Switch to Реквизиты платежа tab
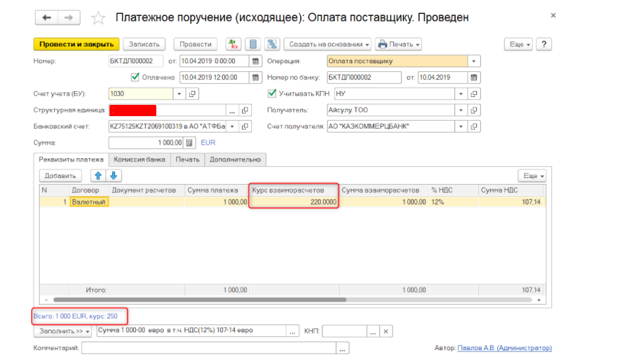Screen dimensions: 618x364 [x=71, y=160]
